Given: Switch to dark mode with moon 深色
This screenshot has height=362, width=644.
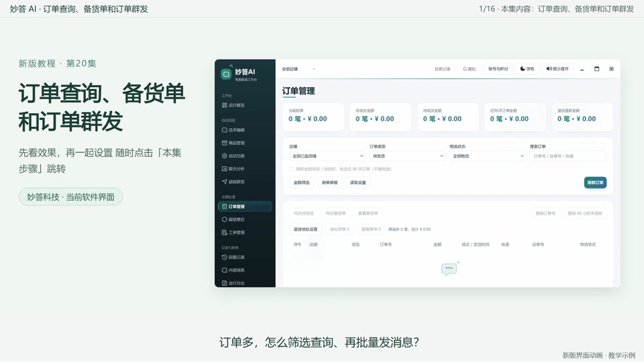Looking at the screenshot, I should click(x=527, y=69).
